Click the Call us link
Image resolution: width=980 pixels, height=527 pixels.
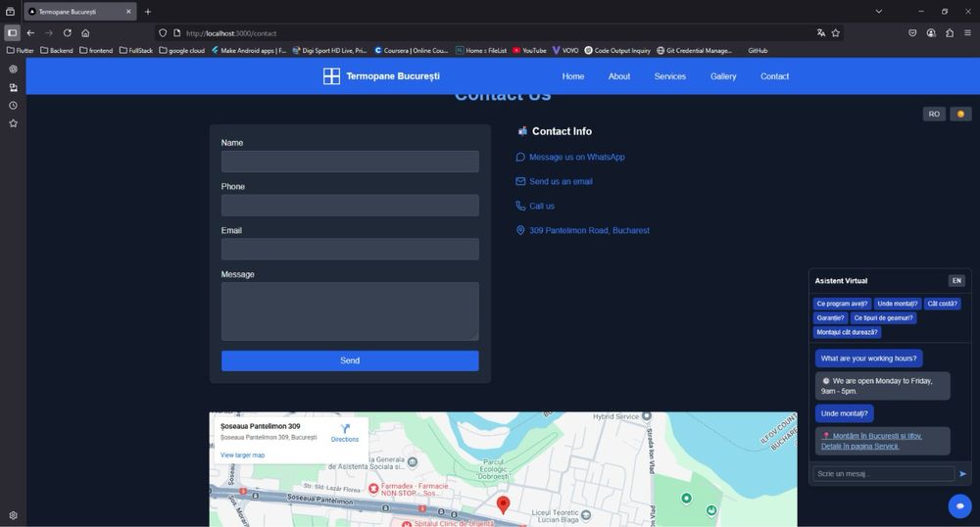541,206
